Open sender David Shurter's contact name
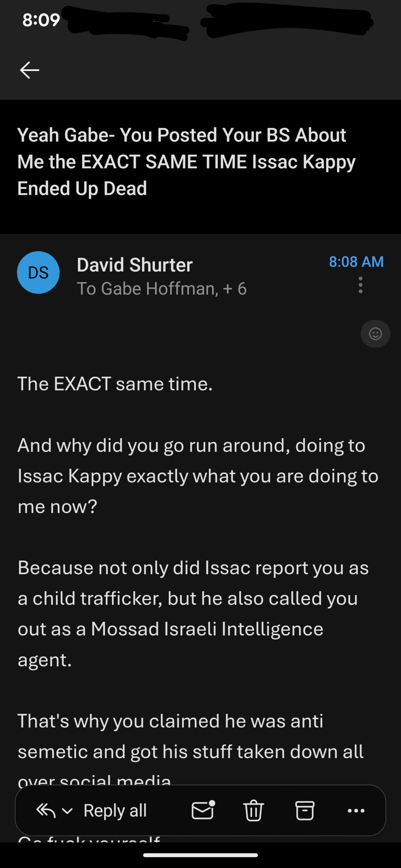This screenshot has width=401, height=868. coord(135,265)
